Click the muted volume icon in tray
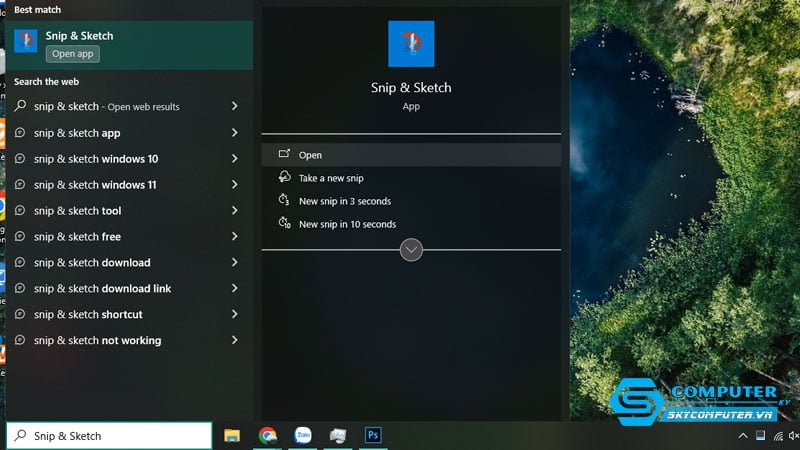800x450 pixels. click(794, 436)
